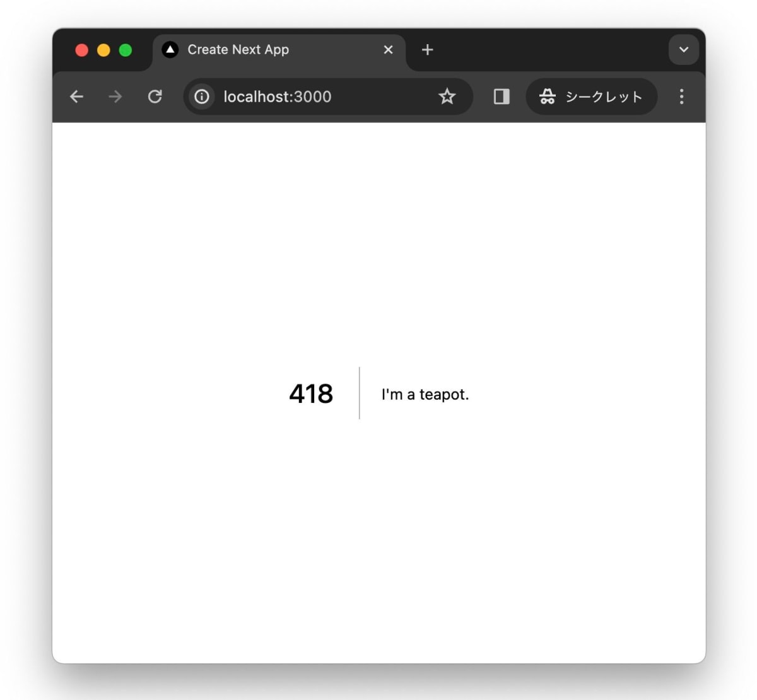Screen dimensions: 757x700
Task: Click the forward navigation arrow
Action: coord(115,96)
